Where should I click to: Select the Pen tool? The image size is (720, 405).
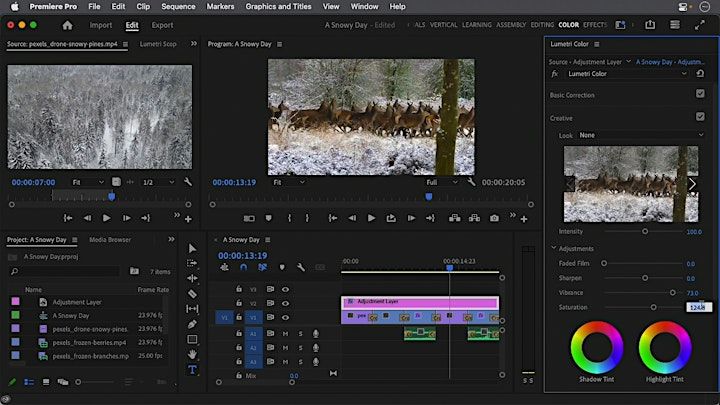click(x=192, y=324)
